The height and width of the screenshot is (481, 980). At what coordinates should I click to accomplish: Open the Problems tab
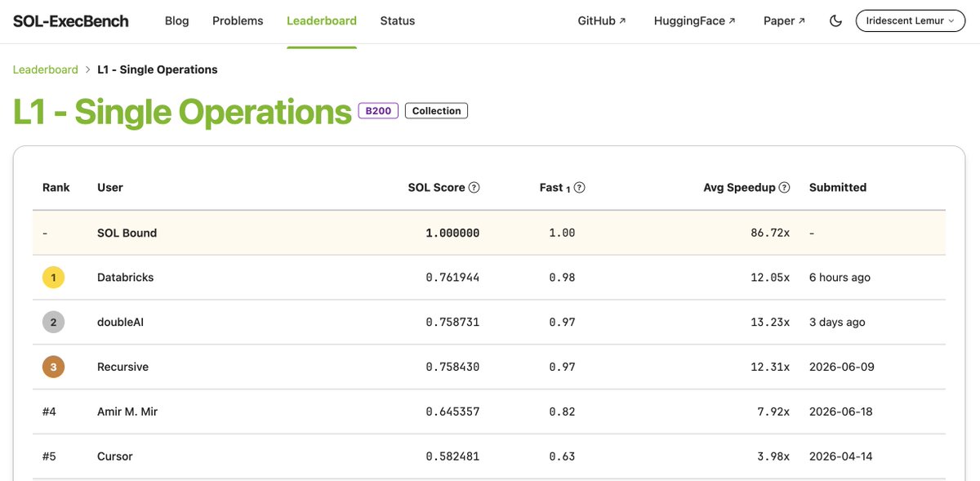point(238,21)
